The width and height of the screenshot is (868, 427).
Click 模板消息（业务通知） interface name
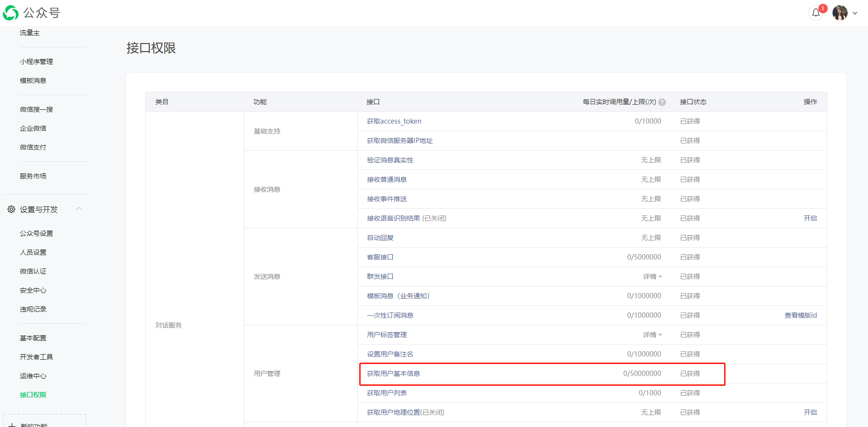pos(398,296)
